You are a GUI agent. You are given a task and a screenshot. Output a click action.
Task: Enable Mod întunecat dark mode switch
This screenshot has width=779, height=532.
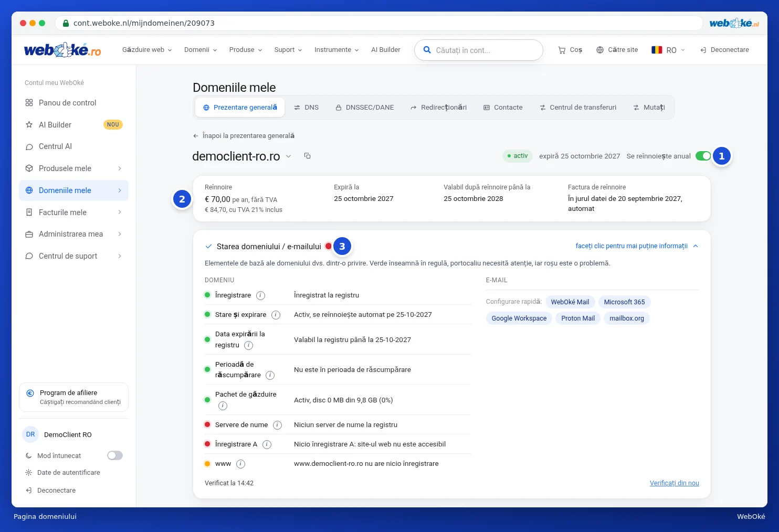tap(115, 455)
